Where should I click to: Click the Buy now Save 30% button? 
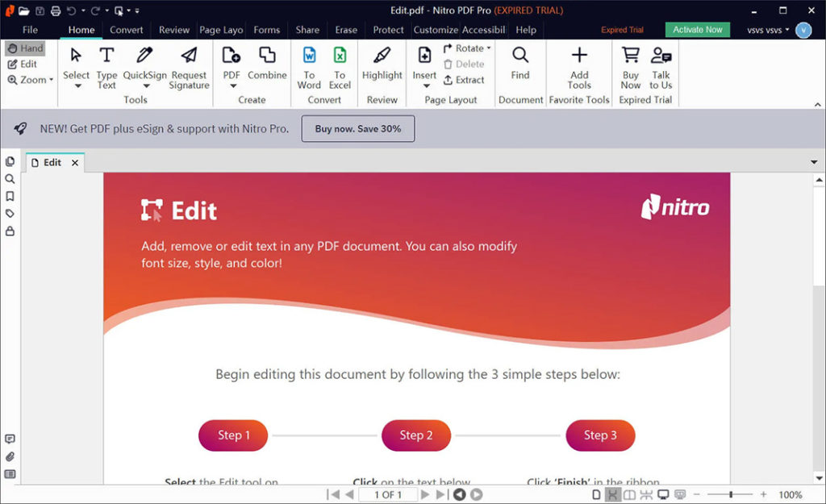(357, 128)
